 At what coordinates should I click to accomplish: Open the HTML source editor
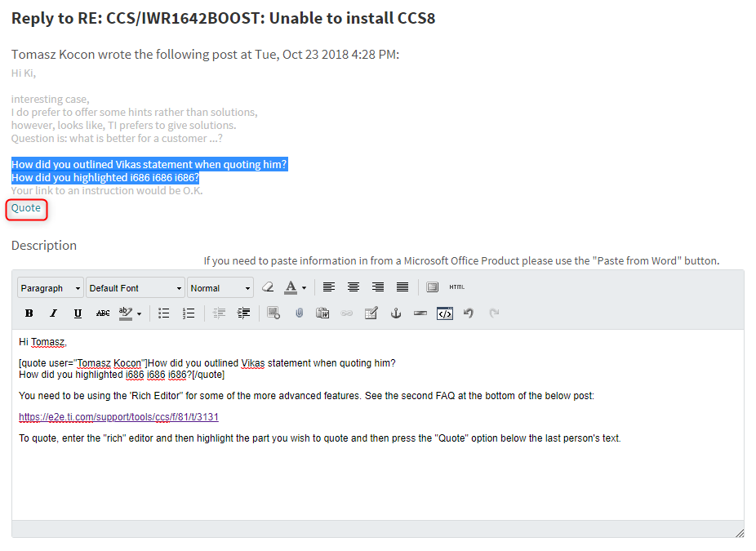[x=457, y=287]
